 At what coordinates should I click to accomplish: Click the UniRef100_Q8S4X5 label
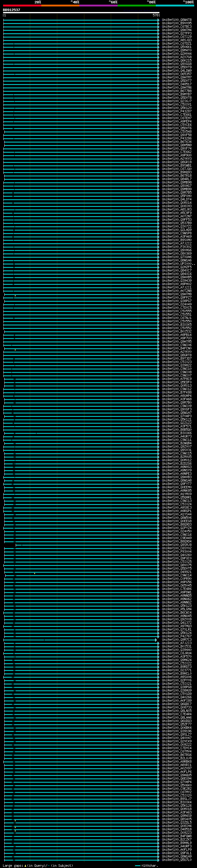176,819
